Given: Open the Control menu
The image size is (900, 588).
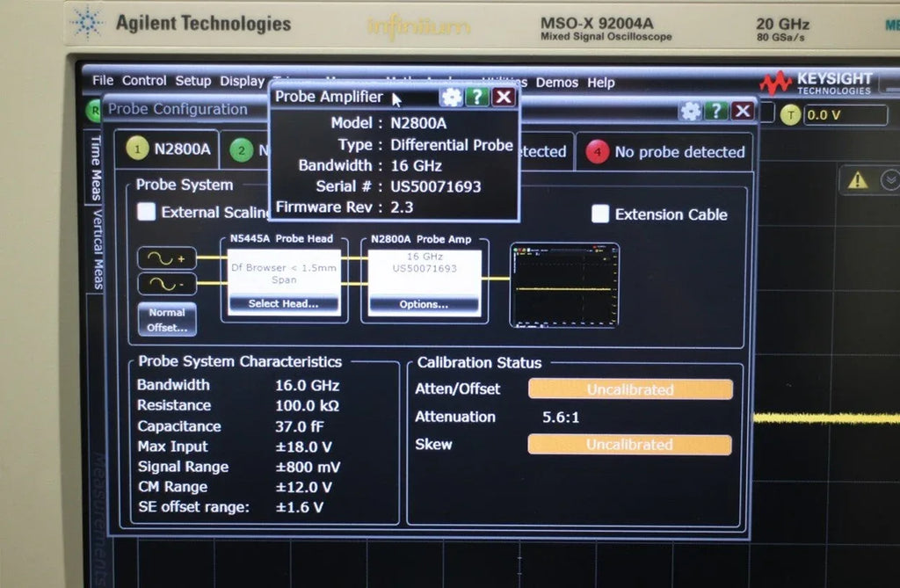Looking at the screenshot, I should tap(144, 81).
